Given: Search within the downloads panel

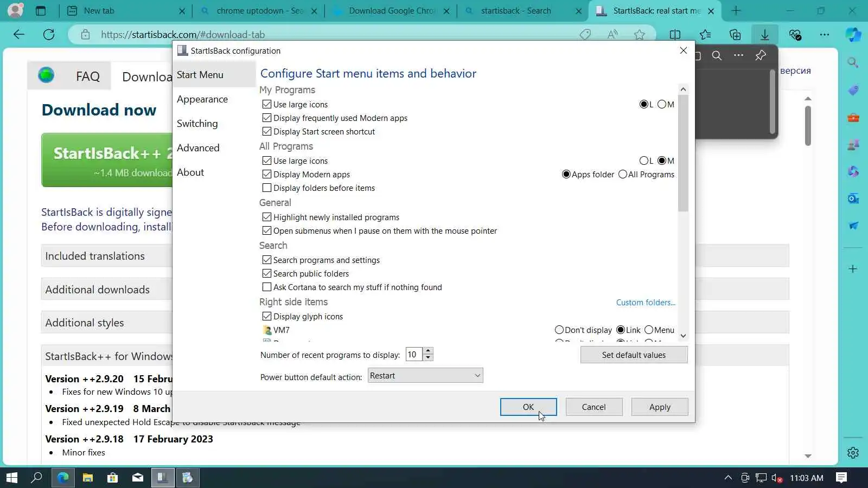Looking at the screenshot, I should (717, 55).
